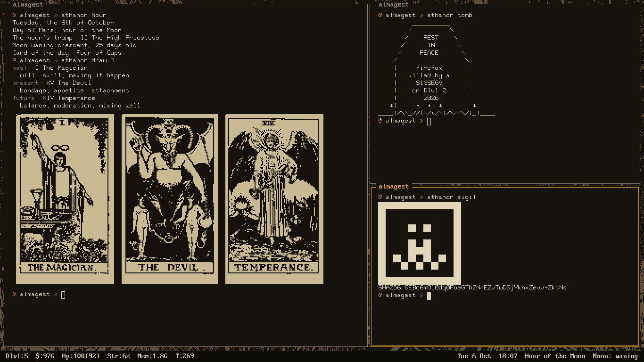This screenshot has height=362, width=644.
Task: Click the almagest title of the sigil pane
Action: tap(394, 187)
